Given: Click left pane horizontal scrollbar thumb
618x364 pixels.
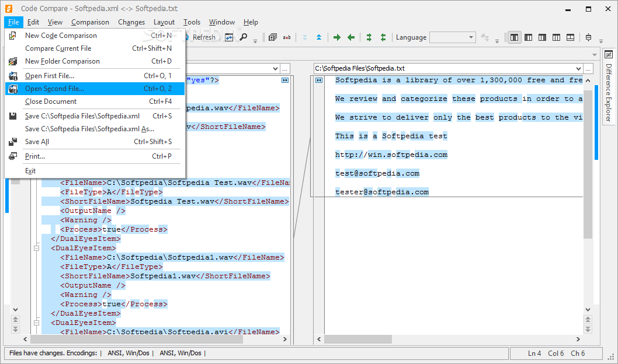Looking at the screenshot, I should pyautogui.click(x=137, y=339).
